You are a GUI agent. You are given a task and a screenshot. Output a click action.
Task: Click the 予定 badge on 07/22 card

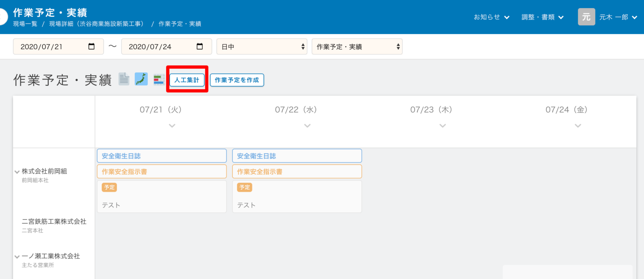click(x=245, y=187)
